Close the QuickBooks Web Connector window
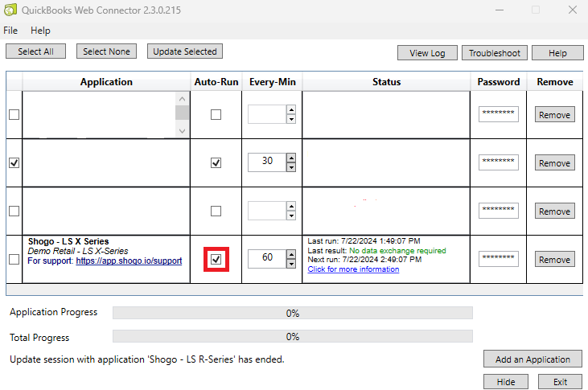The width and height of the screenshot is (588, 390). click(x=572, y=10)
